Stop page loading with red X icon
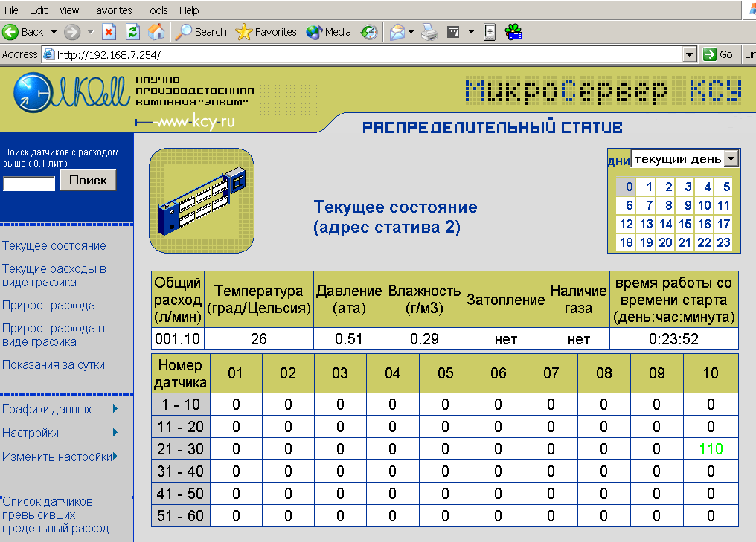Viewport: 756px width, 542px height. coord(109,32)
